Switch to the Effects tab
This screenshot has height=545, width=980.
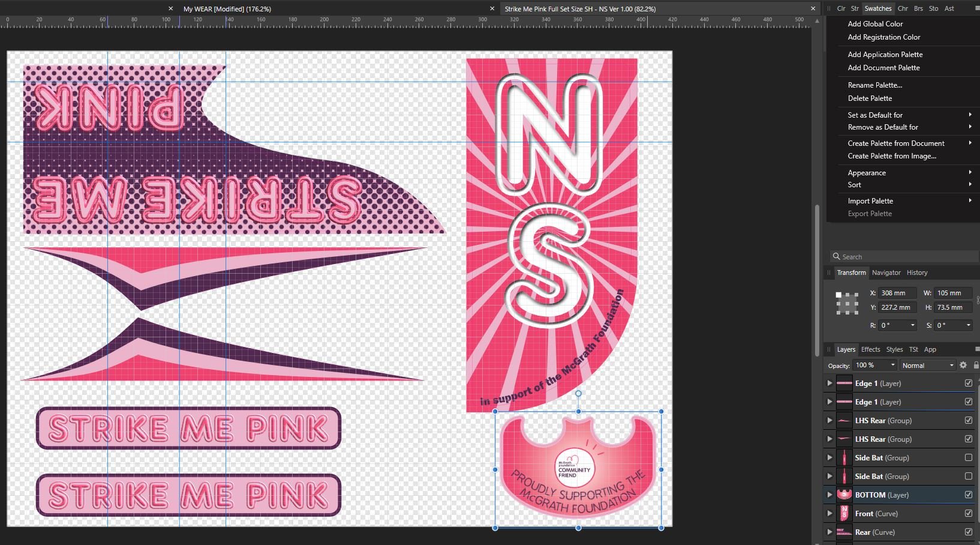[870, 349]
